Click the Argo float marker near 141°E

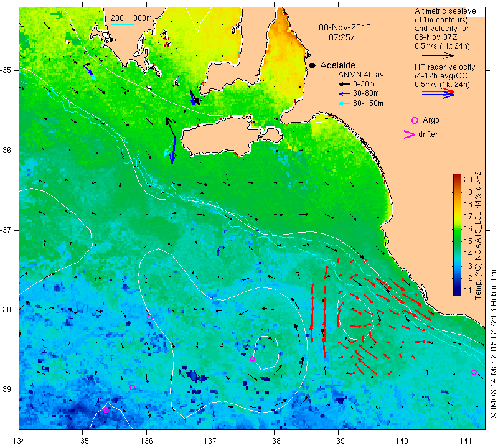474,373
